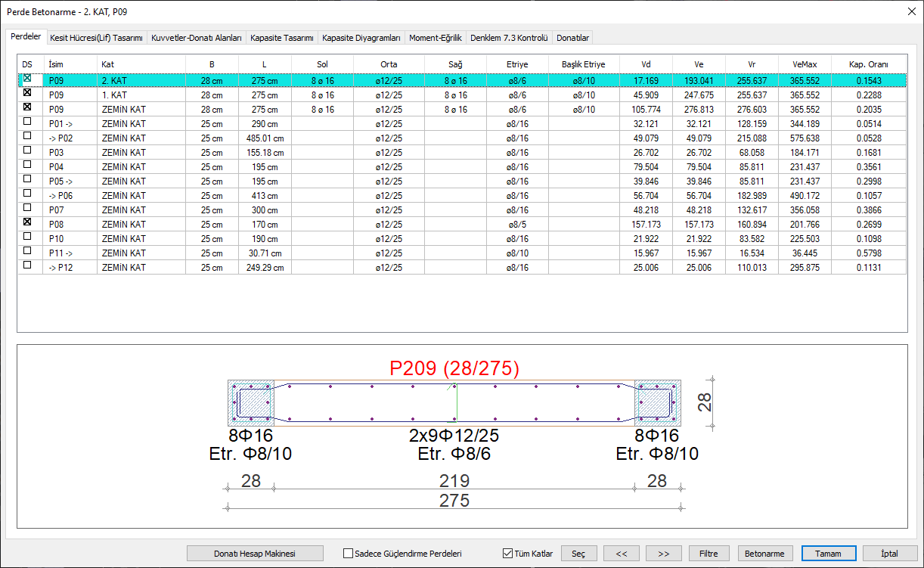Screen dimensions: 924x568
Task: Click the 155.18 cm length cell
Action: pos(265,153)
